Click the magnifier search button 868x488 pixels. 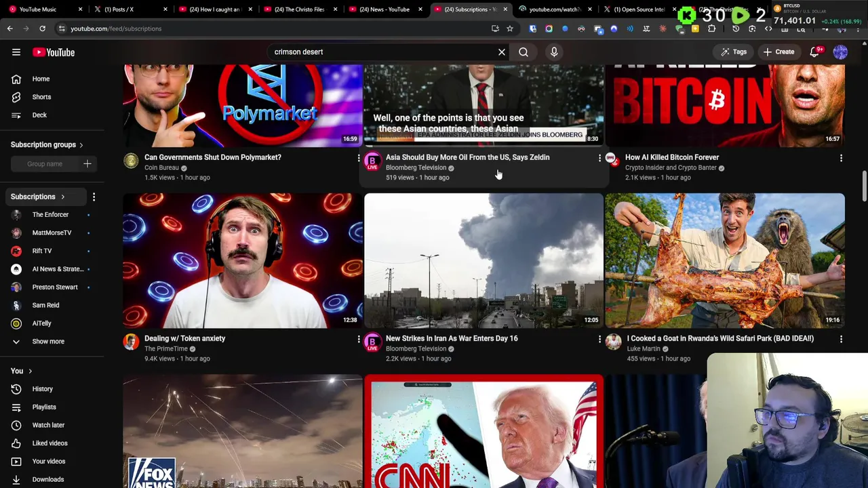tap(524, 52)
